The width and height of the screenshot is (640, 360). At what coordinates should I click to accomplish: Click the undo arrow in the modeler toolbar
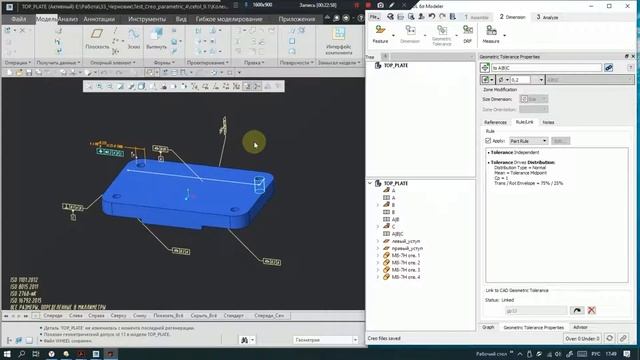[x=432, y=17]
